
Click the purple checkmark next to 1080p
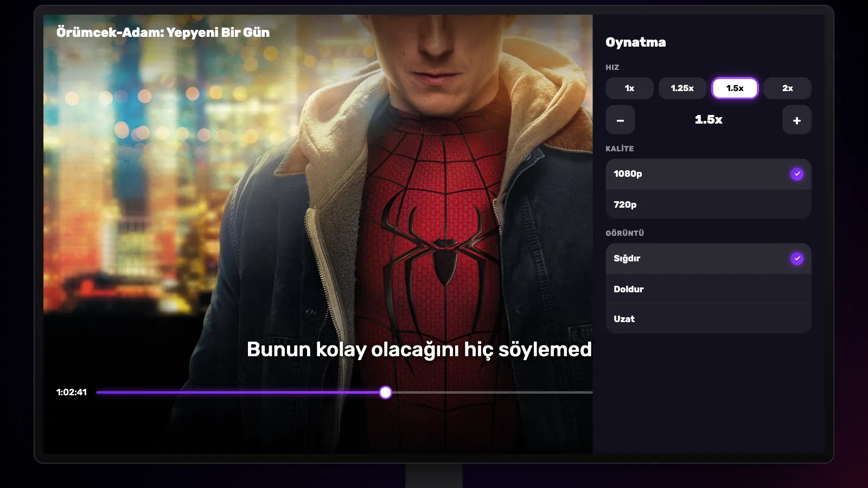coord(796,174)
